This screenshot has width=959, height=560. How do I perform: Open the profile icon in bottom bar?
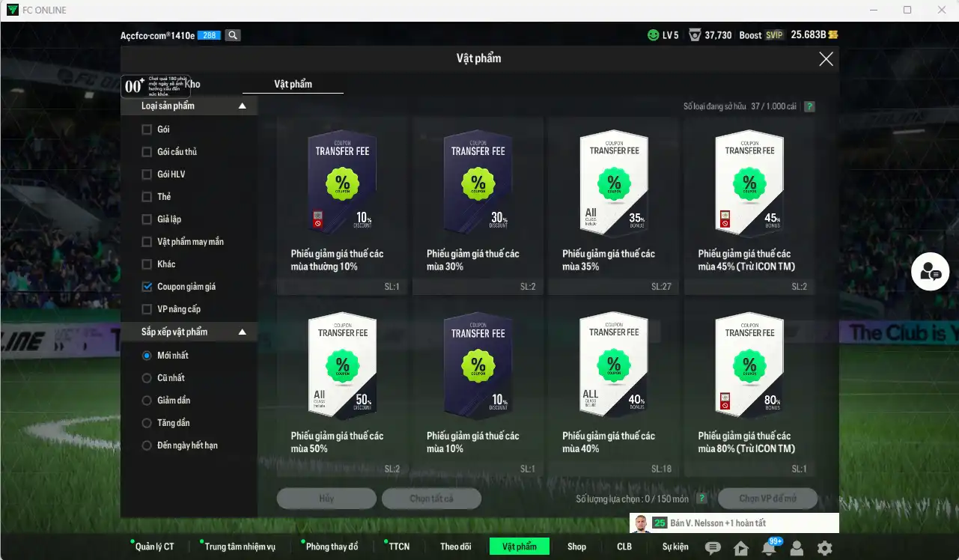click(797, 548)
